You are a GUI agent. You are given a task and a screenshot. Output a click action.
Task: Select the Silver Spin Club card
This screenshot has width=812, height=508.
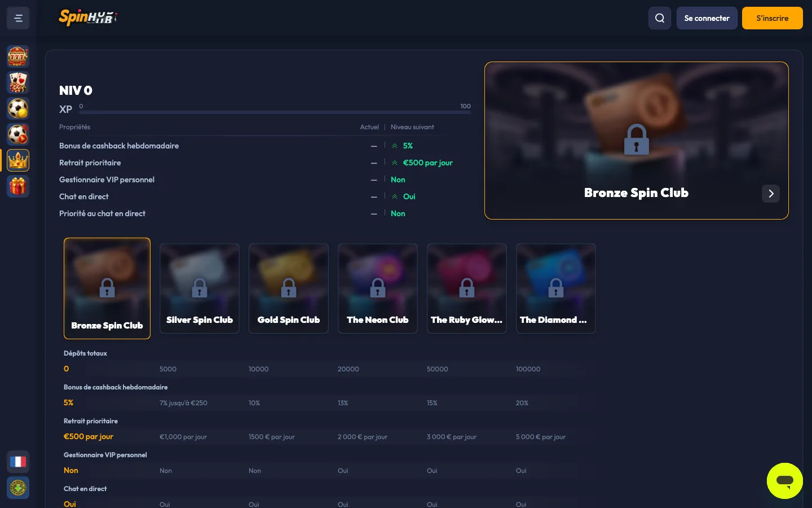point(200,288)
